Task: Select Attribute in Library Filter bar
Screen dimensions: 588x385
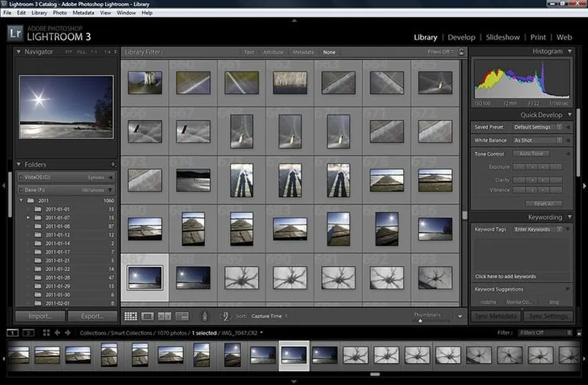Action: point(273,52)
